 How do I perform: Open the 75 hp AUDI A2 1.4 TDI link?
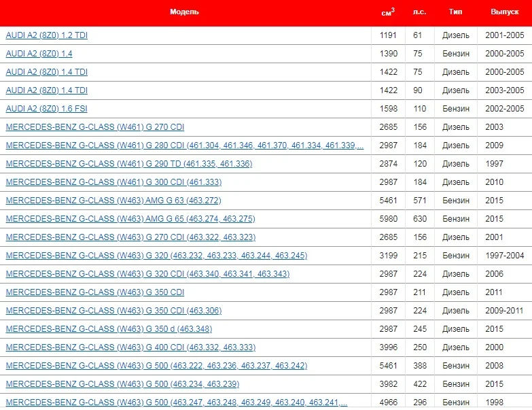(46, 72)
